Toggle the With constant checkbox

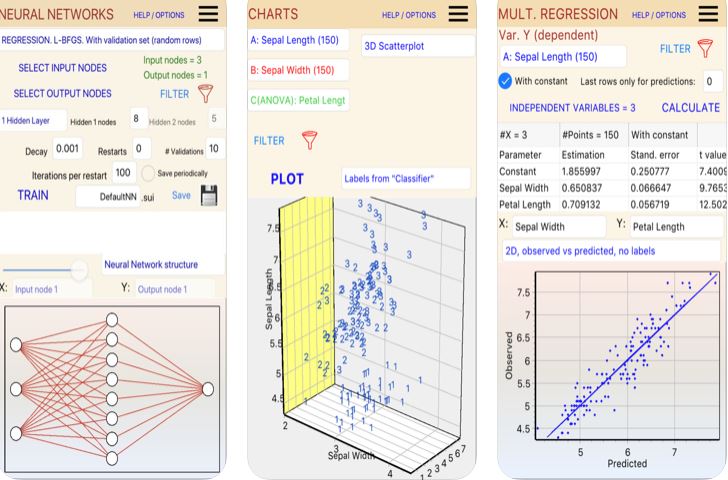pos(506,81)
